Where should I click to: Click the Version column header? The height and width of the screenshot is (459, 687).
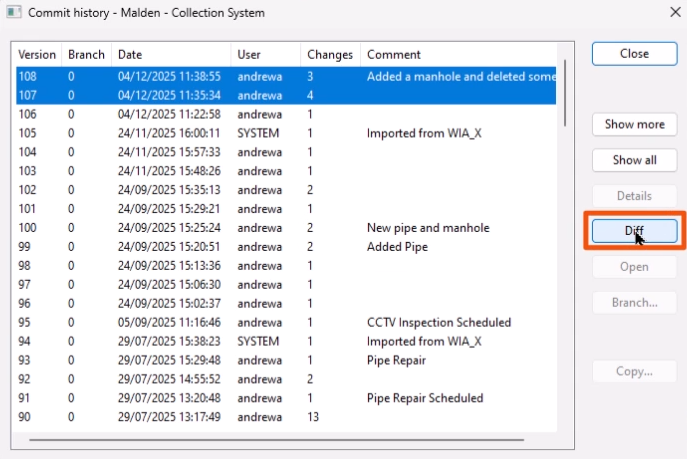(x=37, y=55)
